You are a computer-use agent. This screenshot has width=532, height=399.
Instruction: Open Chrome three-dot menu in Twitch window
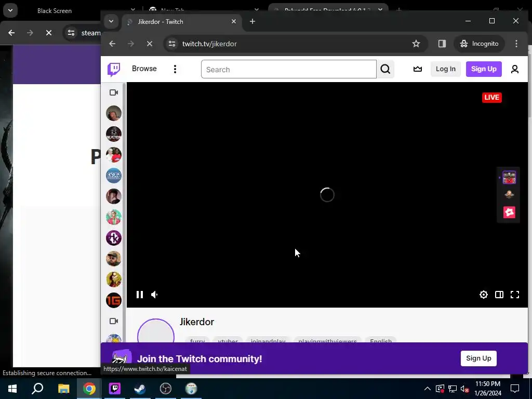pos(516,44)
